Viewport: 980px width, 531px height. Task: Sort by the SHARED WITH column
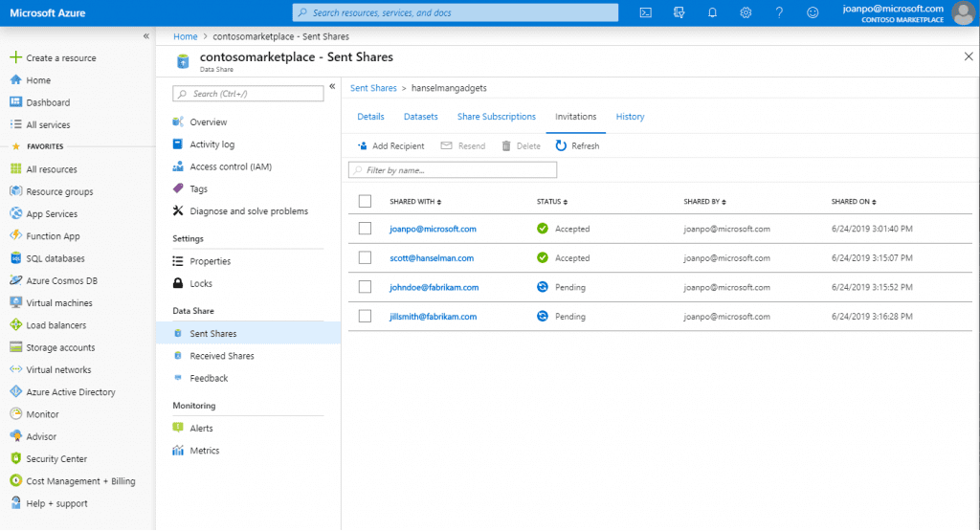[415, 202]
